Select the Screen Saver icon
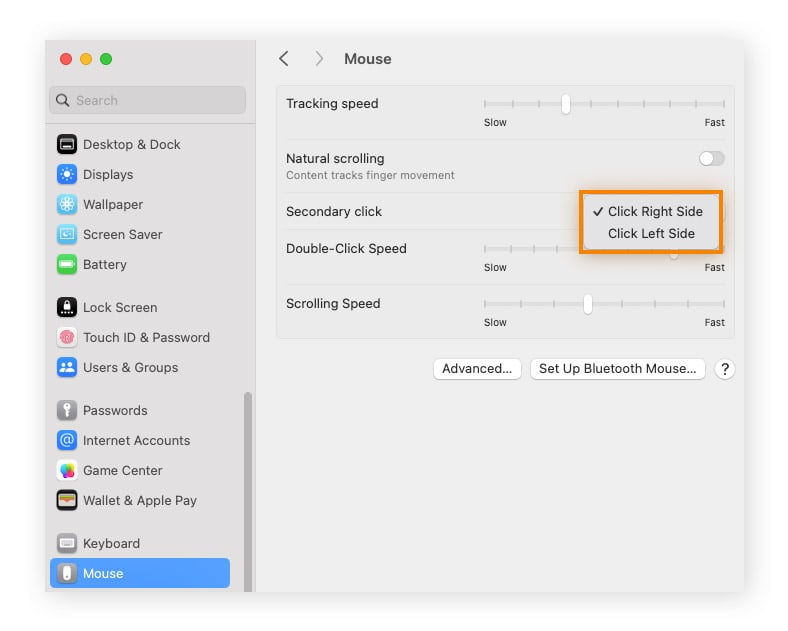The width and height of the screenshot is (788, 631). (x=67, y=234)
